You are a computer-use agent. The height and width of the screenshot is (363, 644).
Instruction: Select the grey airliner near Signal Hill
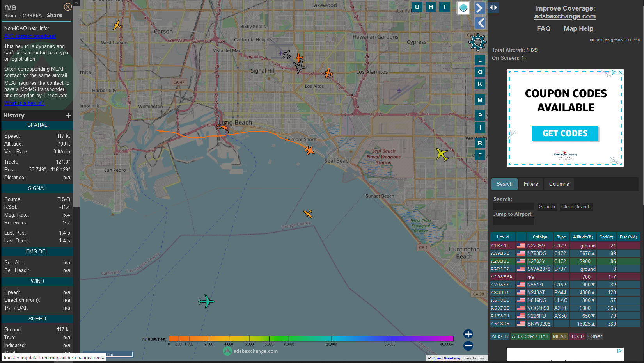(x=300, y=67)
